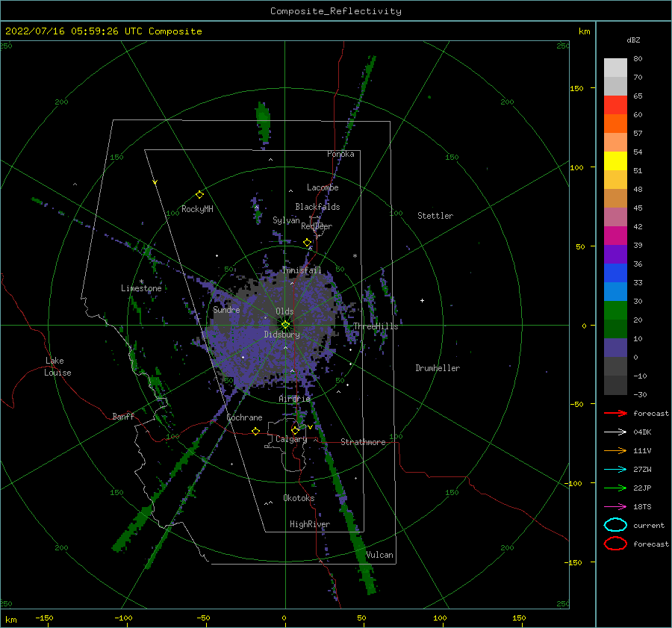Click the HighRiver town label

[310, 524]
